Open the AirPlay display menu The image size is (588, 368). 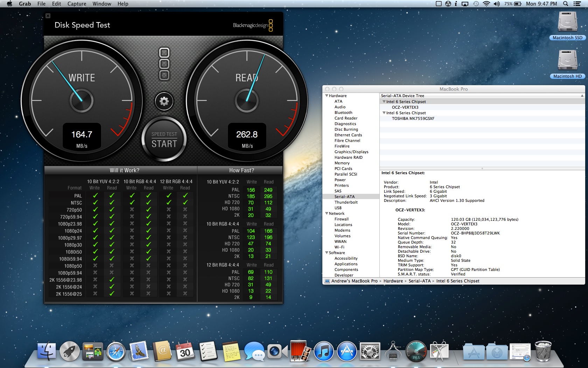click(465, 4)
